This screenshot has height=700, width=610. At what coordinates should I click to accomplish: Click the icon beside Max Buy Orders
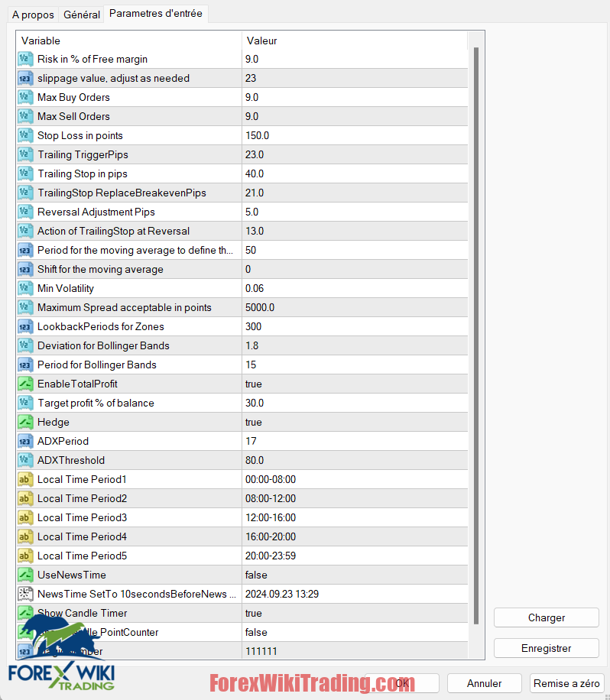click(x=25, y=97)
